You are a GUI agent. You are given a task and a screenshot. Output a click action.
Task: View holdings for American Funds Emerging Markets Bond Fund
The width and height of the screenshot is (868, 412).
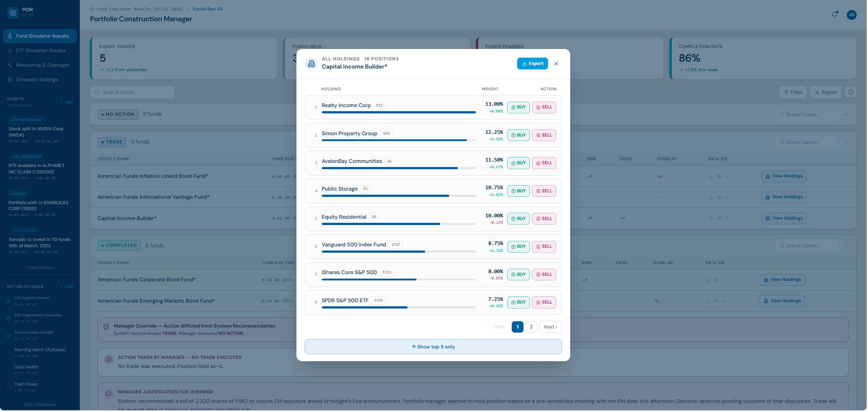[782, 301]
